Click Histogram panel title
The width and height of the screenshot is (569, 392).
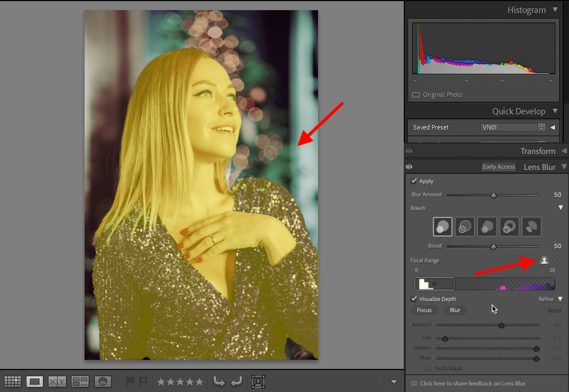point(526,10)
